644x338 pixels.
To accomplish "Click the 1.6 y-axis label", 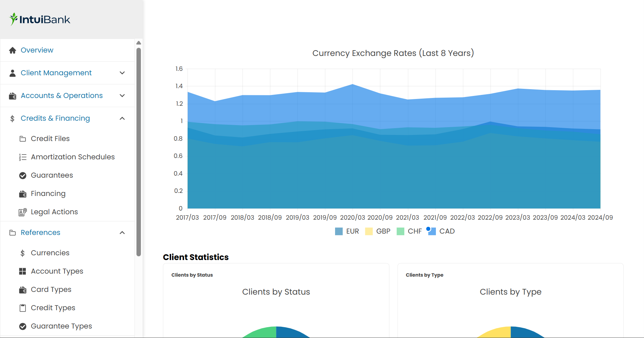I will 179,69.
